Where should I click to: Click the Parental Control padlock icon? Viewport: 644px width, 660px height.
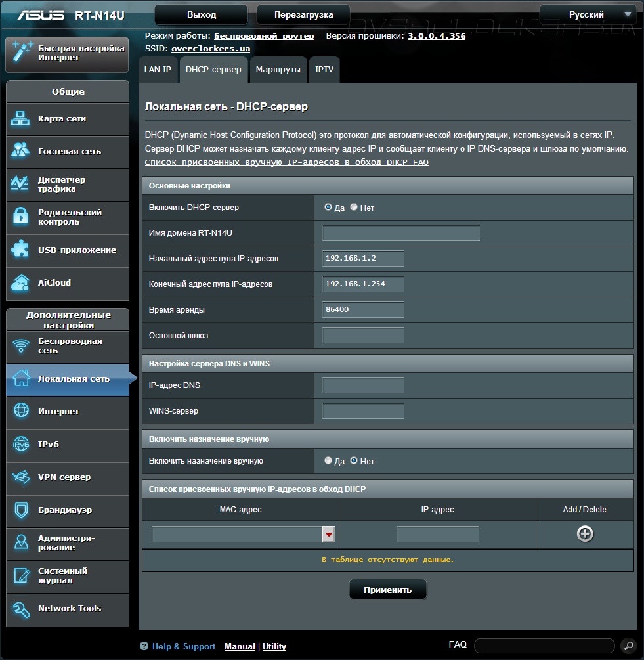pyautogui.click(x=20, y=215)
